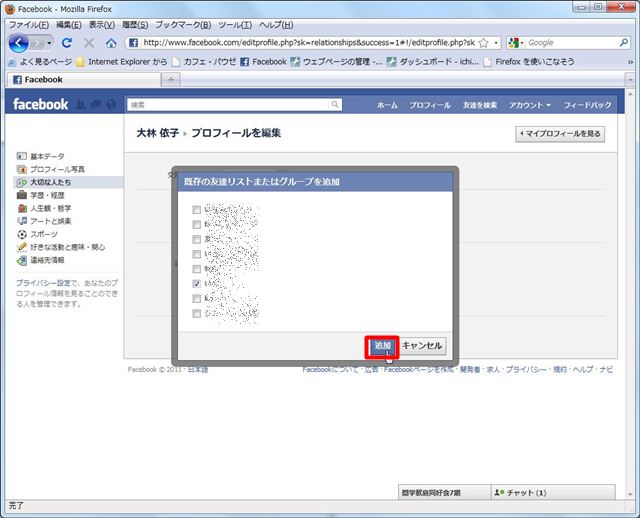
Task: Open the ヘルプ(H) menu
Action: coord(276,25)
